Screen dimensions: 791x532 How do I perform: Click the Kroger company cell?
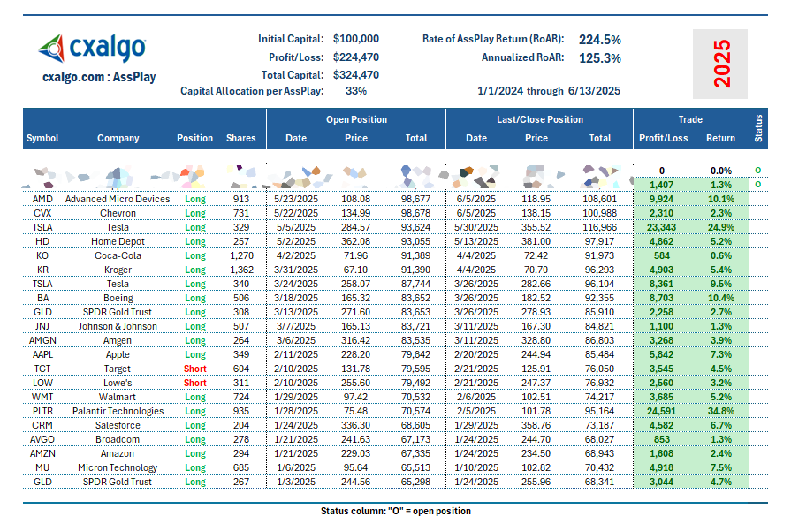coord(118,270)
